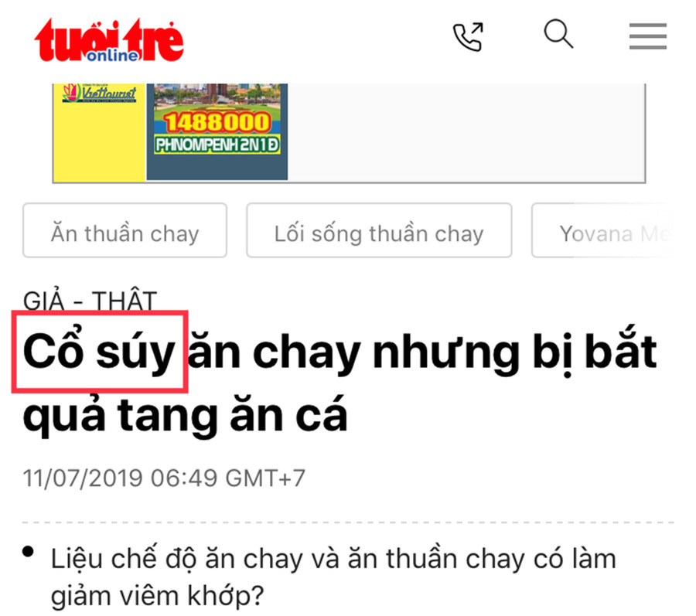
Task: Click the headline text "ăn chay nhưng bị bắt"
Action: pos(421,352)
